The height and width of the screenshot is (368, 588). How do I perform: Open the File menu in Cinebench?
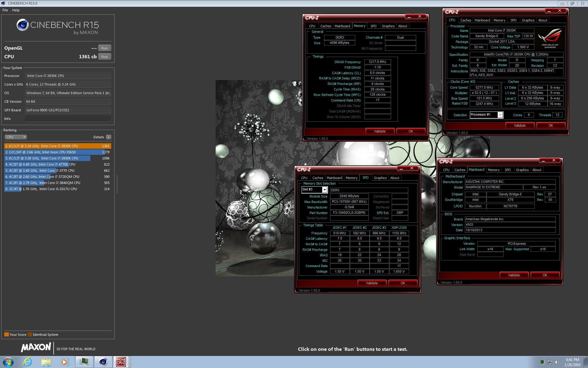pos(5,10)
